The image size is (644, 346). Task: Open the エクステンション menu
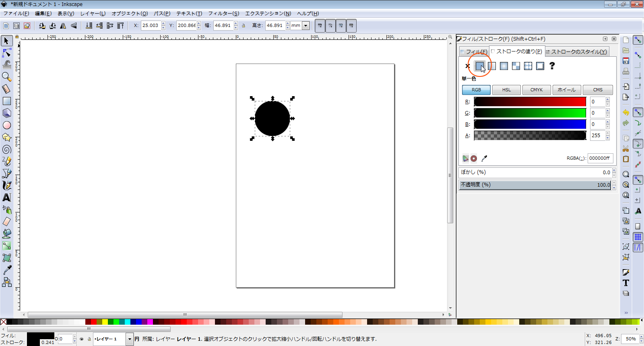[x=268, y=13]
